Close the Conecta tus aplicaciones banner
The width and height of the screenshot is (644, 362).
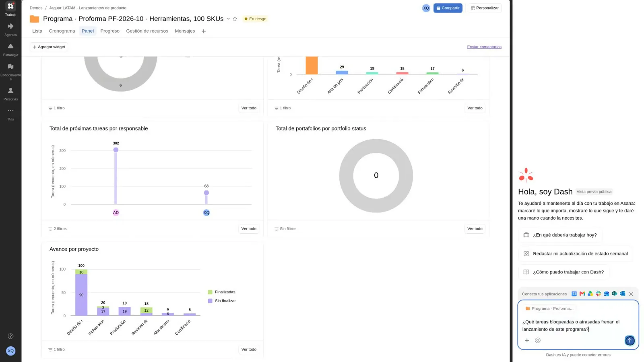(631, 294)
